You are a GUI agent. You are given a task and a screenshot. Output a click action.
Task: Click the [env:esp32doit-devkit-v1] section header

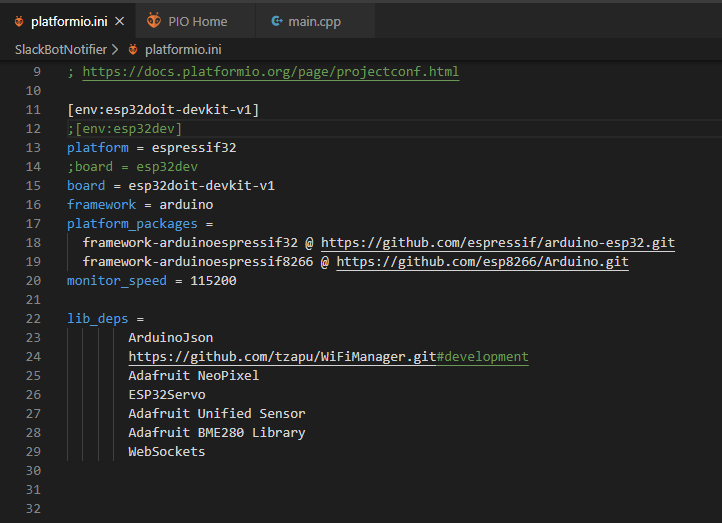(x=163, y=110)
